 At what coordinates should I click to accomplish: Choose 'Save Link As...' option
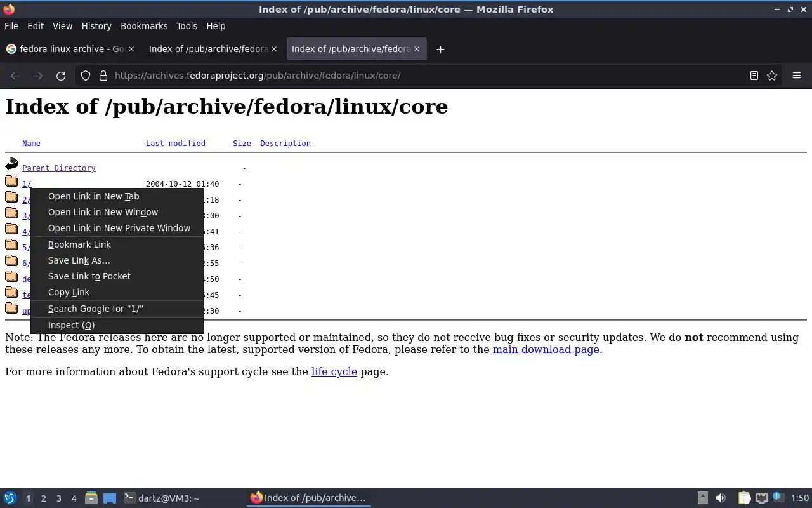117,260
